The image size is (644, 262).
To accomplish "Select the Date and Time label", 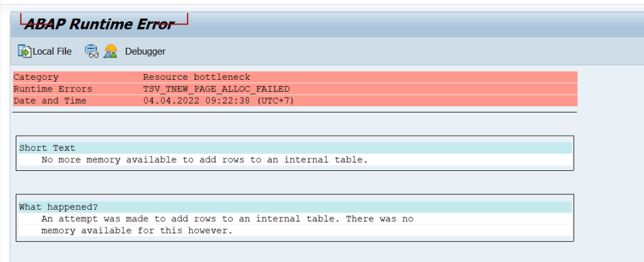I will click(50, 101).
